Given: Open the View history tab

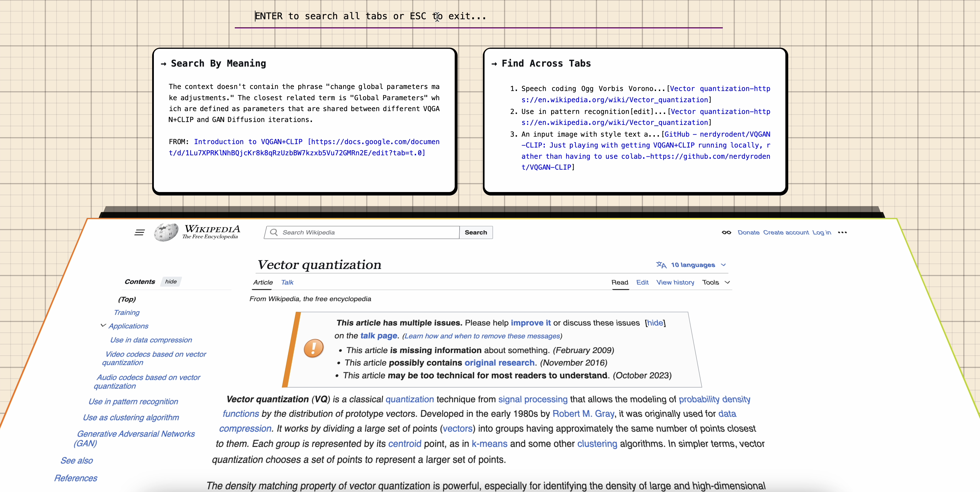Looking at the screenshot, I should (x=675, y=282).
